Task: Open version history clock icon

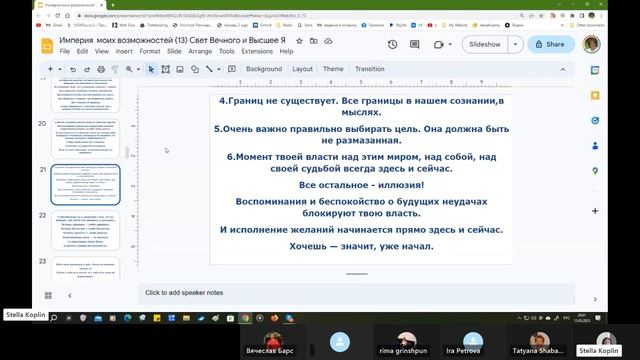Action: click(x=392, y=44)
